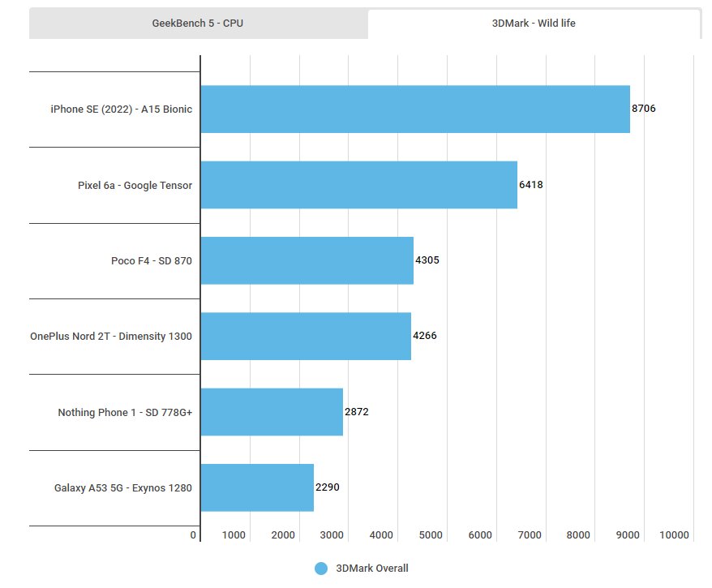712x588 pixels.
Task: Click the Poco F4 bar
Action: [307, 260]
